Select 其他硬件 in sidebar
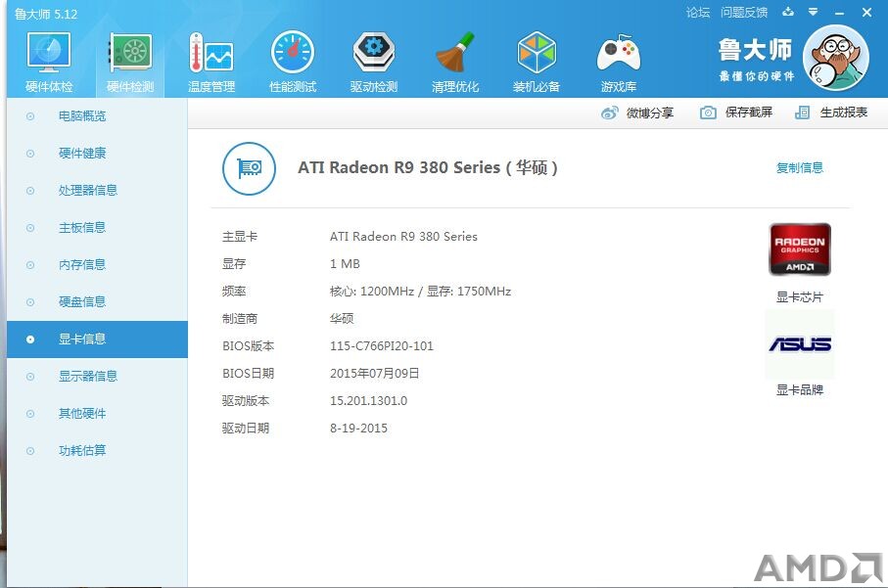 pos(97,413)
